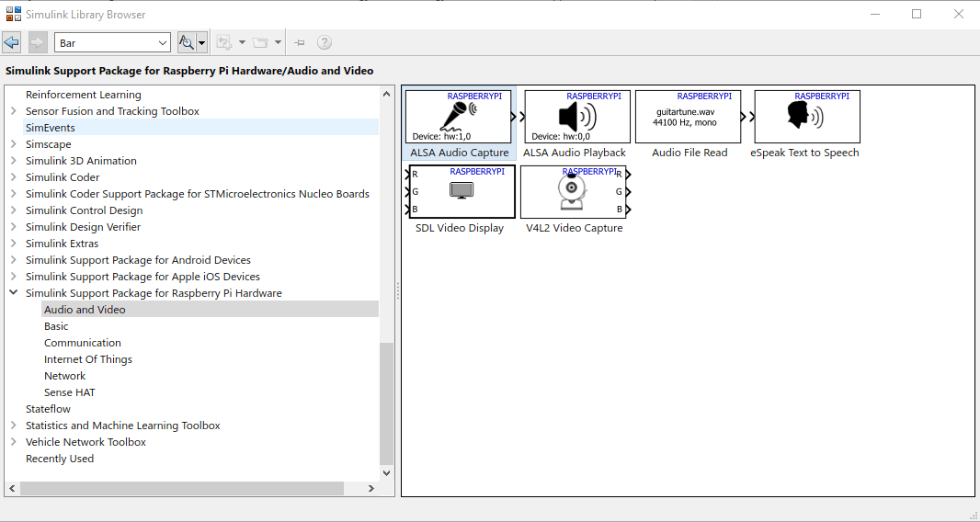This screenshot has height=522, width=980.
Task: Open search options dropdown arrow
Action: coord(201,42)
